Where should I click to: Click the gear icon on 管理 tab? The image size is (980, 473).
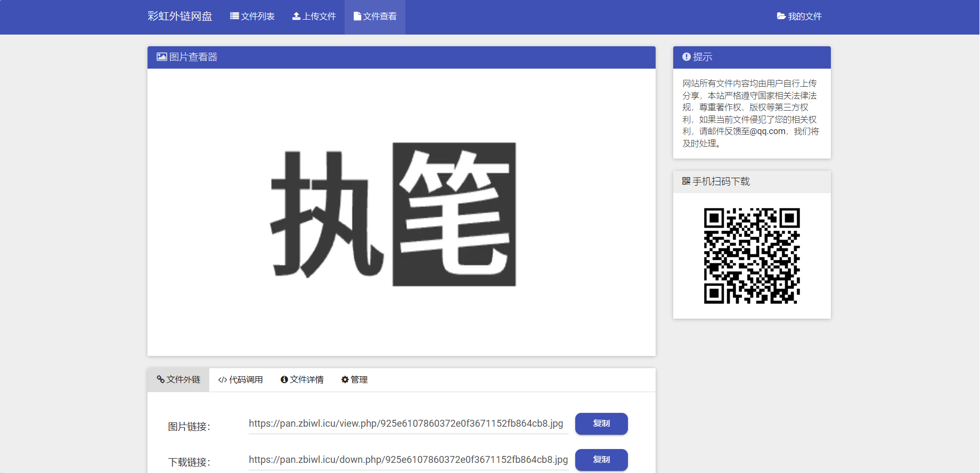pos(345,379)
